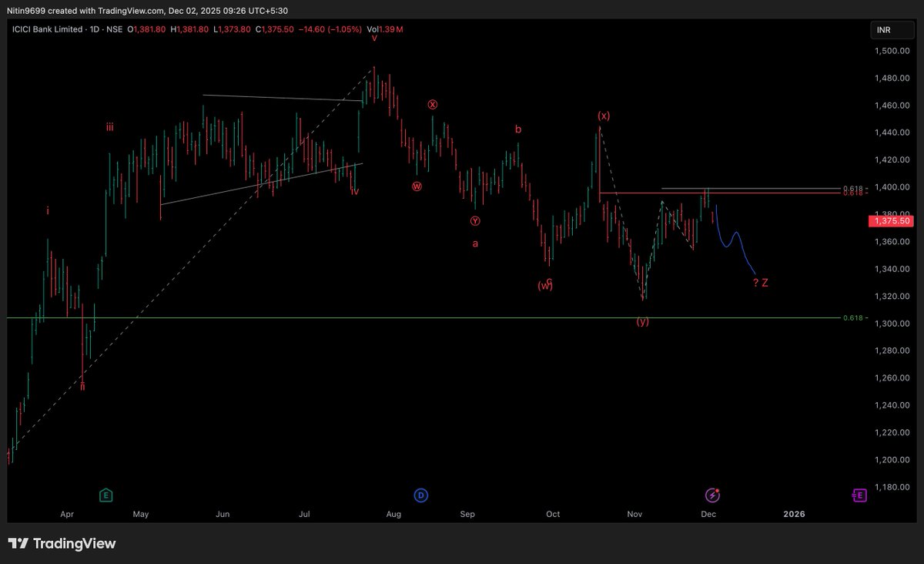Click the 'iii' wave label
This screenshot has height=564, width=924.
[x=110, y=127]
